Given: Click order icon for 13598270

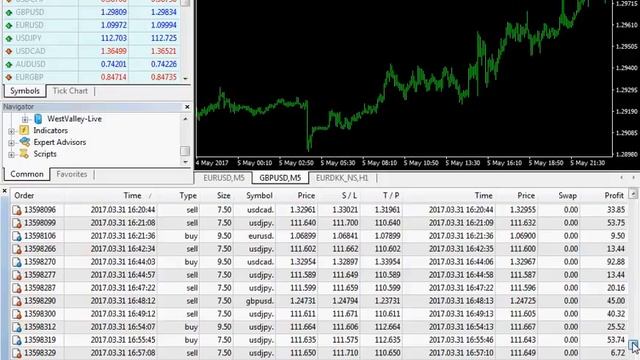Looking at the screenshot, I should [17, 262].
